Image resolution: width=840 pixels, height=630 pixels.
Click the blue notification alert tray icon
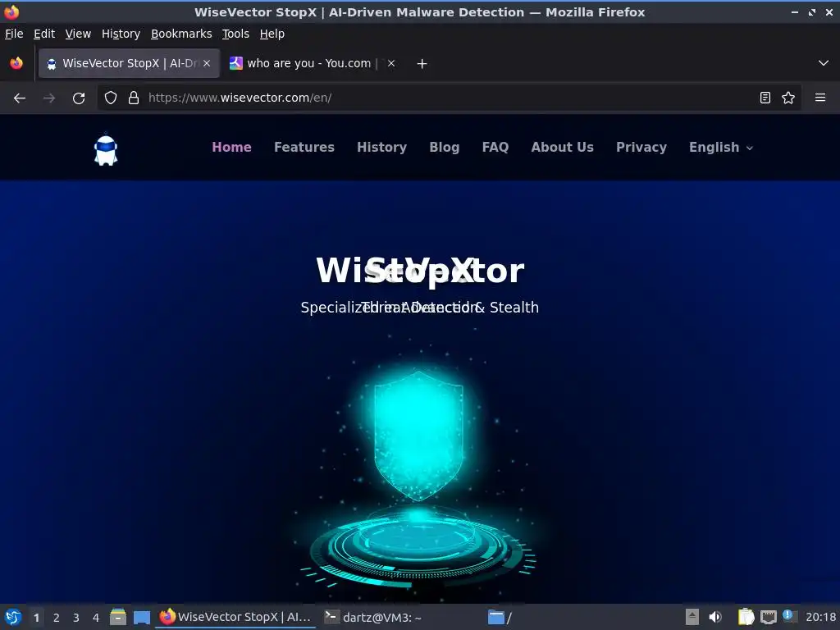point(788,615)
